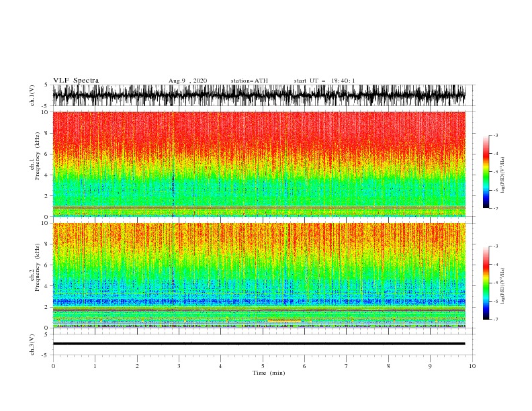The width and height of the screenshot is (532, 411).
Task: Click the "VLF Spectra" title text
Action: coord(76,81)
